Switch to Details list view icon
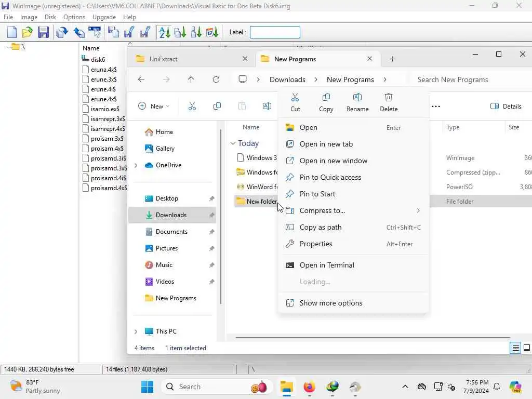This screenshot has width=532, height=399. (x=515, y=348)
